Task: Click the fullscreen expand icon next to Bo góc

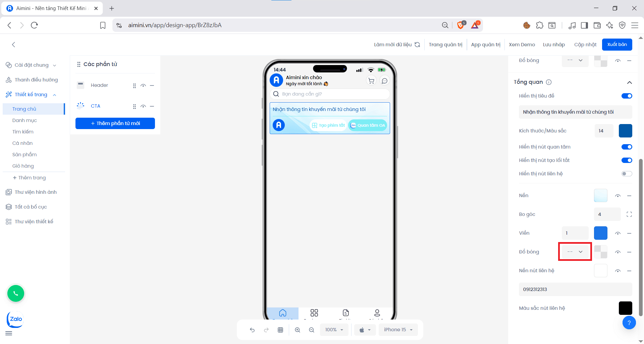Action: click(x=630, y=214)
